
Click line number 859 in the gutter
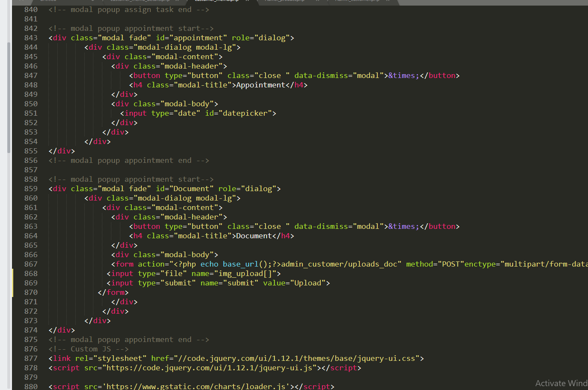click(31, 189)
